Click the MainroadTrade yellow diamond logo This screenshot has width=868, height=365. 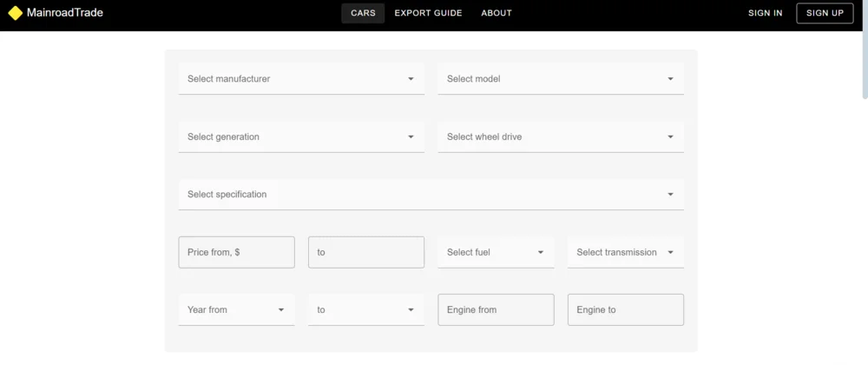[15, 13]
